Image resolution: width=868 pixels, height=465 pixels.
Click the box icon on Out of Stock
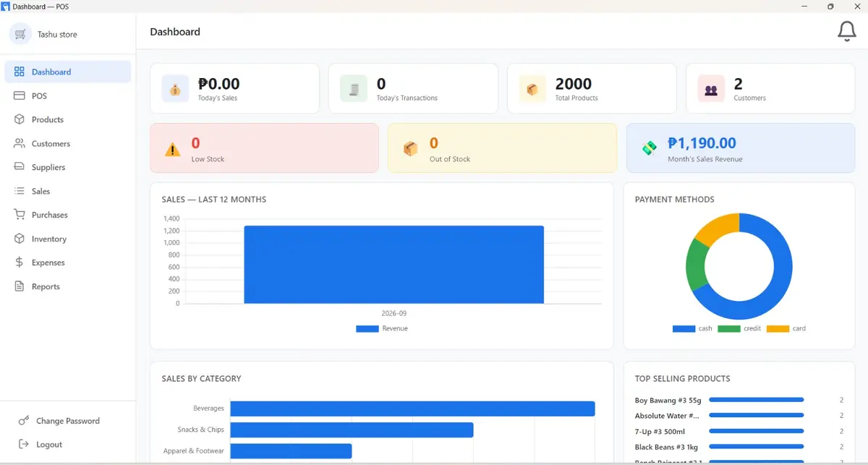[410, 148]
